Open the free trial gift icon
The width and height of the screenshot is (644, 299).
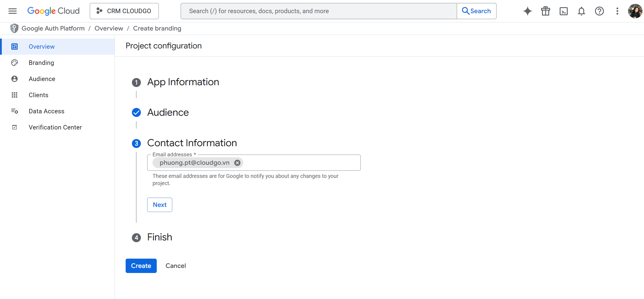pos(545,11)
